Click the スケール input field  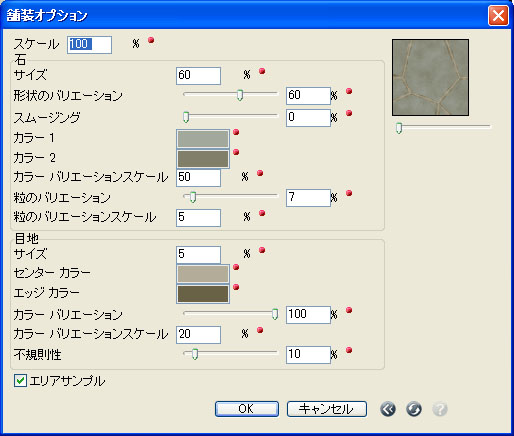(x=89, y=45)
